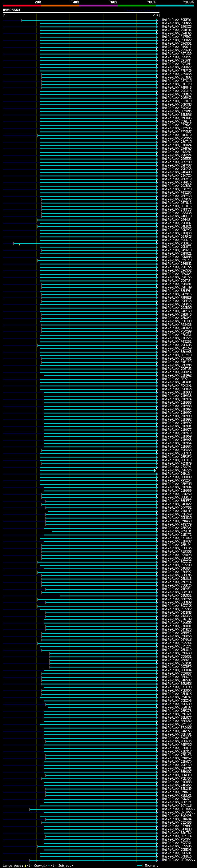Viewport: 197px width, 868px height.
Task: Click hit UniRef100_Q586F9
Action: coord(177,660)
